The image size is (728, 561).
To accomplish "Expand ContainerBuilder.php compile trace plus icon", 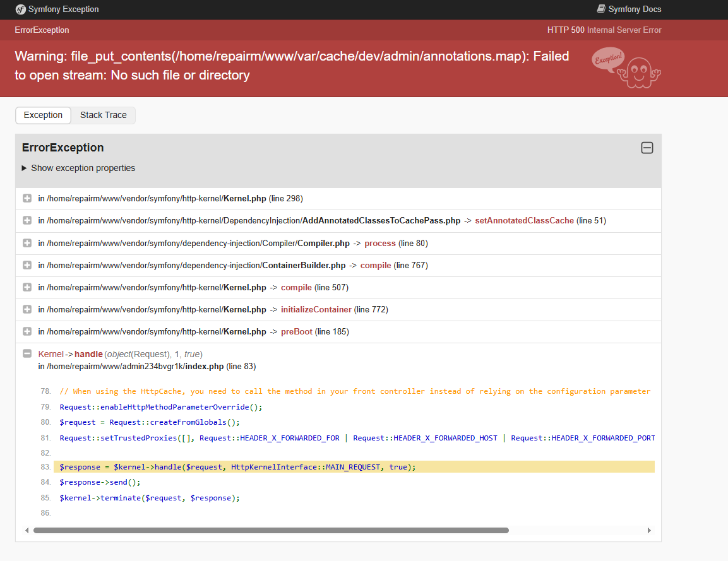I will tap(27, 265).
